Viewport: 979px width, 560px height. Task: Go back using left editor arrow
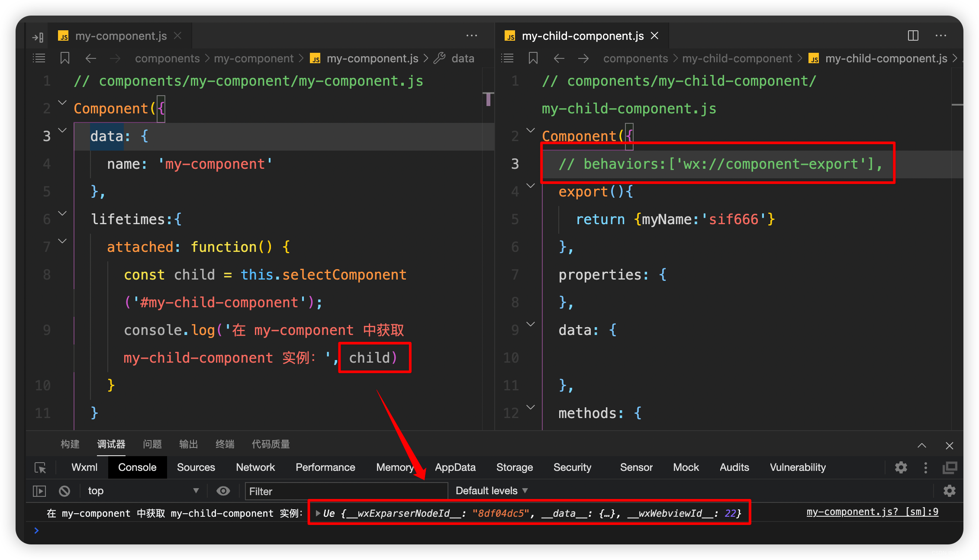click(x=90, y=58)
